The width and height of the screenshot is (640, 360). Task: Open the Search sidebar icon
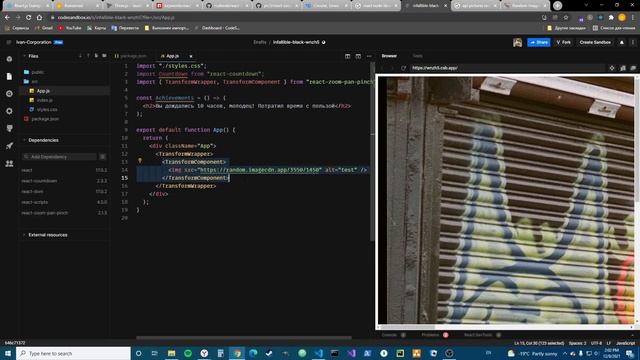point(9,93)
